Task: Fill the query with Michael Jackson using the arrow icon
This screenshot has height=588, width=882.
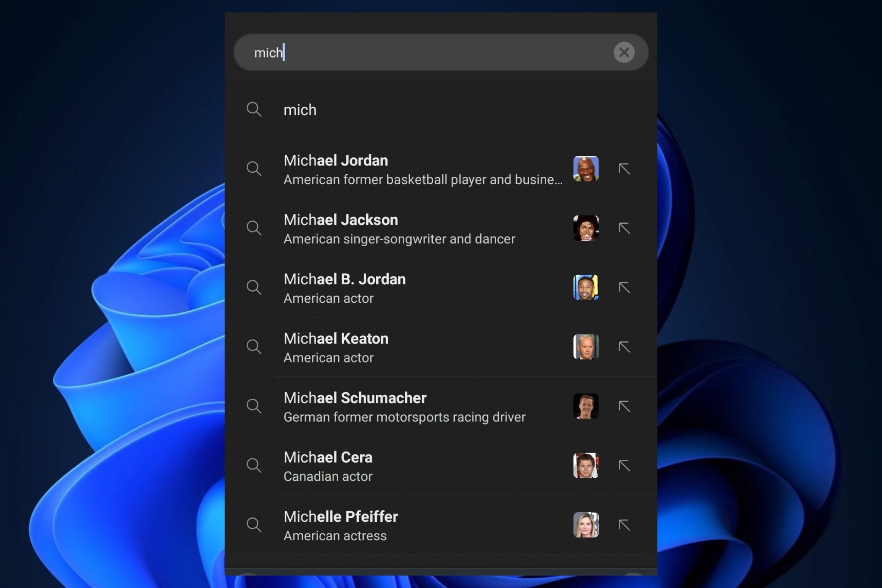Action: [x=624, y=228]
